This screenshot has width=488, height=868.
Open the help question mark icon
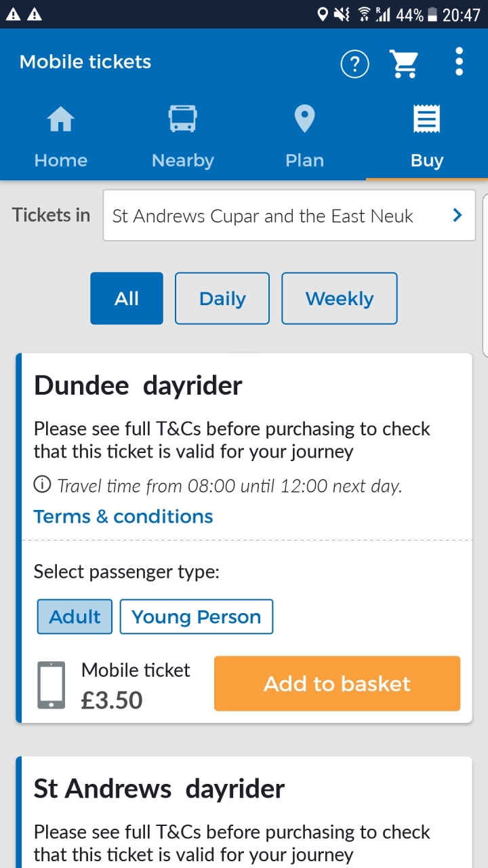pyautogui.click(x=354, y=64)
